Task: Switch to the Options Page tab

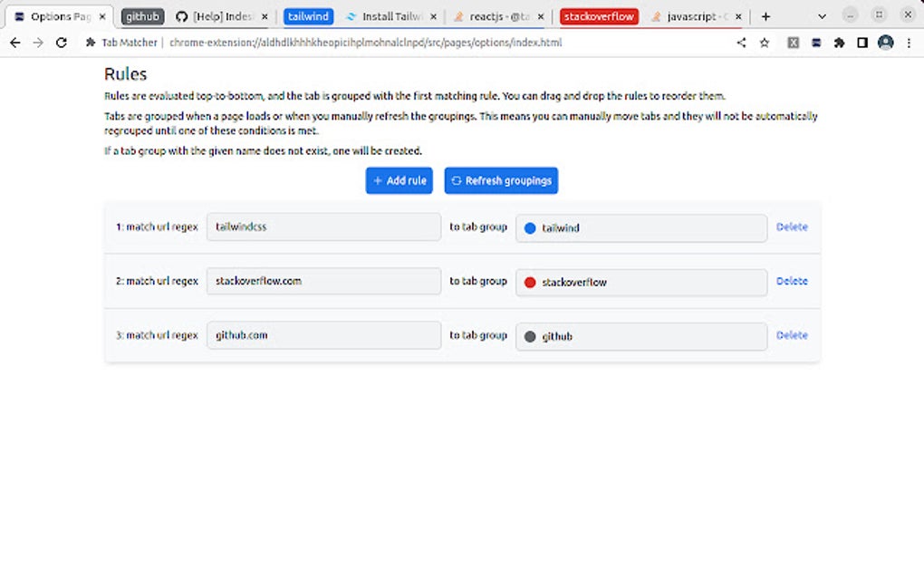Action: point(58,16)
